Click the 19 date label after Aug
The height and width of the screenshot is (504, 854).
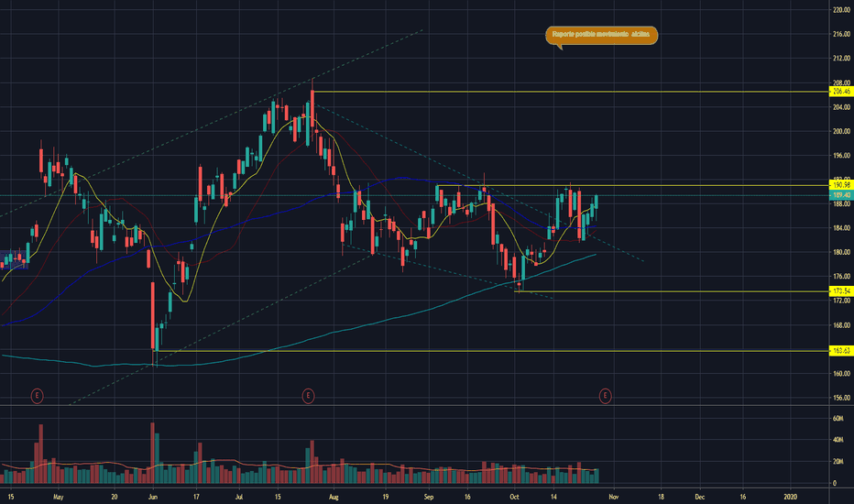(x=385, y=497)
